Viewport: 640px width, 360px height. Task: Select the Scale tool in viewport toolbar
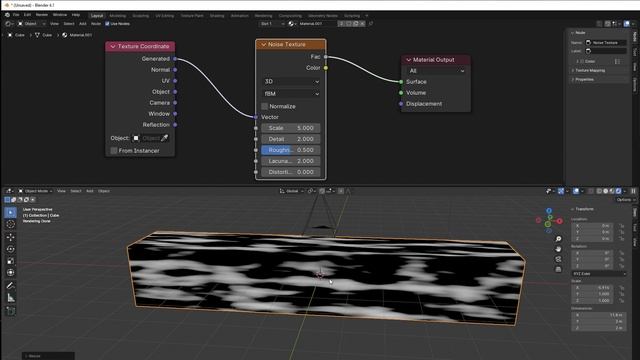(x=11, y=261)
